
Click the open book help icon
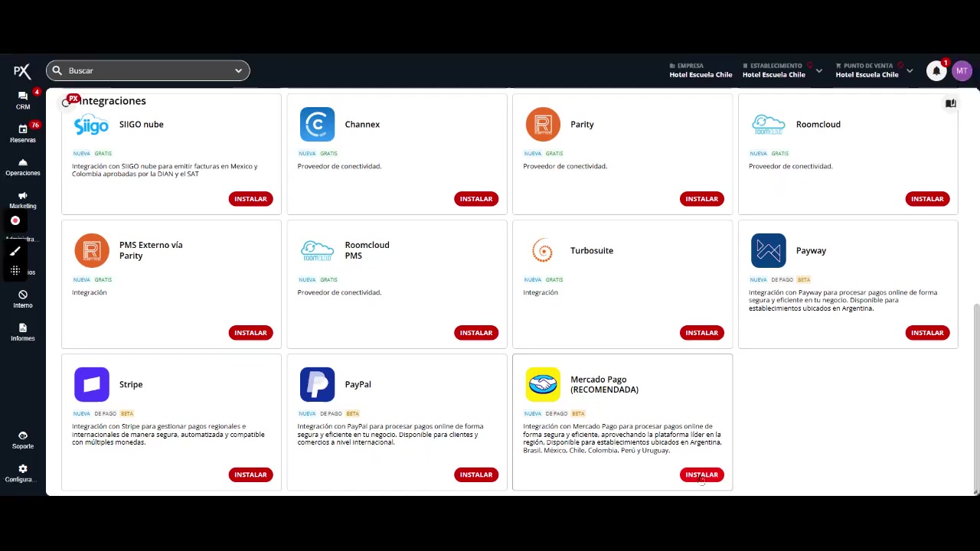(950, 103)
